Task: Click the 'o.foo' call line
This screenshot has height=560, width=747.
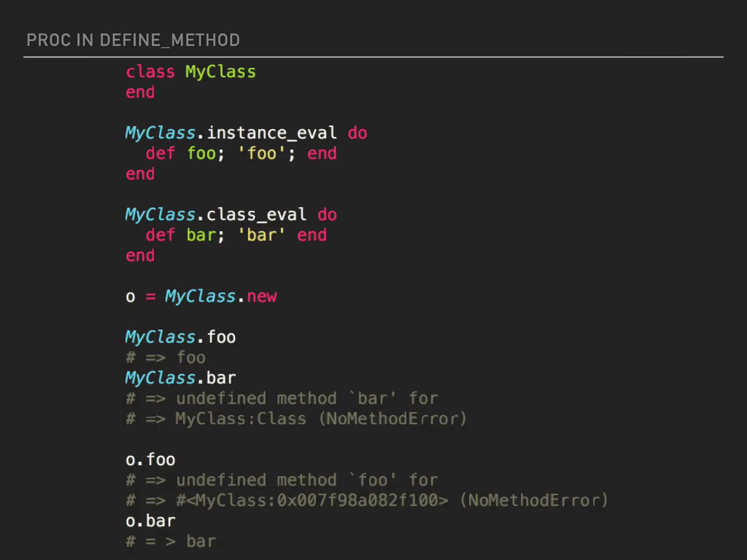Action: [x=150, y=460]
